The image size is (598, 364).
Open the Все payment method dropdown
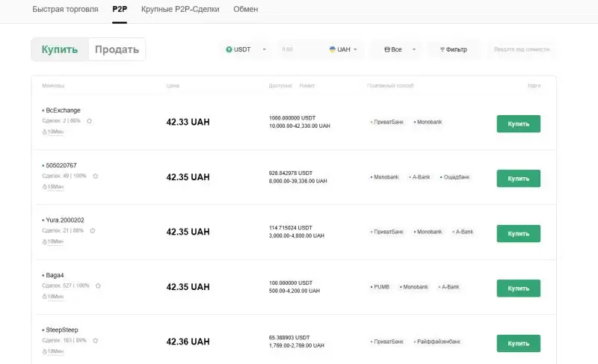[x=396, y=49]
